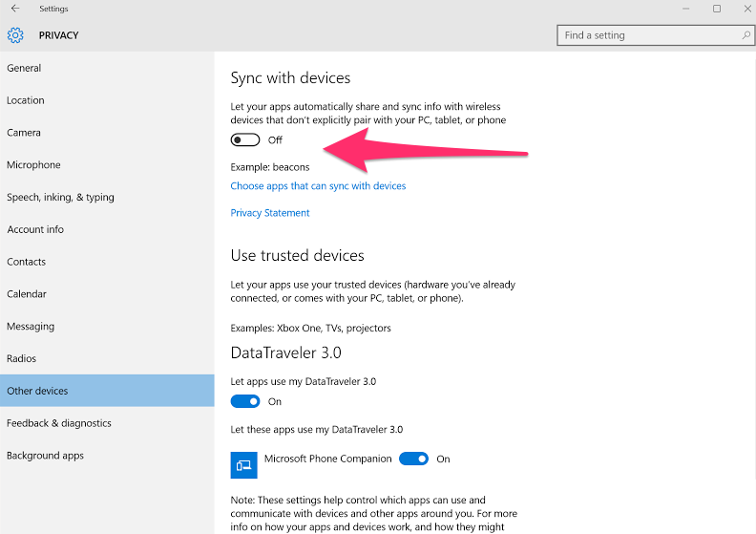Viewport: 756px width, 534px height.
Task: Toggle Sync with devices switch
Action: (x=245, y=139)
